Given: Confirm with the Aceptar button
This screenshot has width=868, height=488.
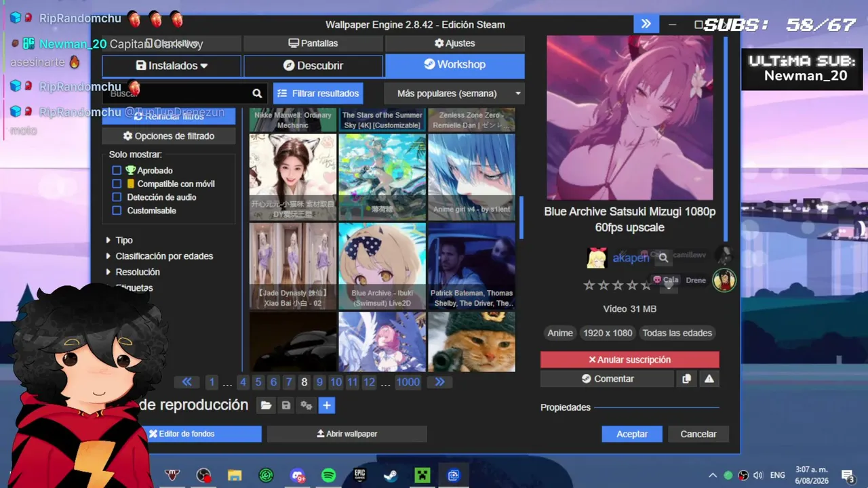Looking at the screenshot, I should tap(632, 434).
